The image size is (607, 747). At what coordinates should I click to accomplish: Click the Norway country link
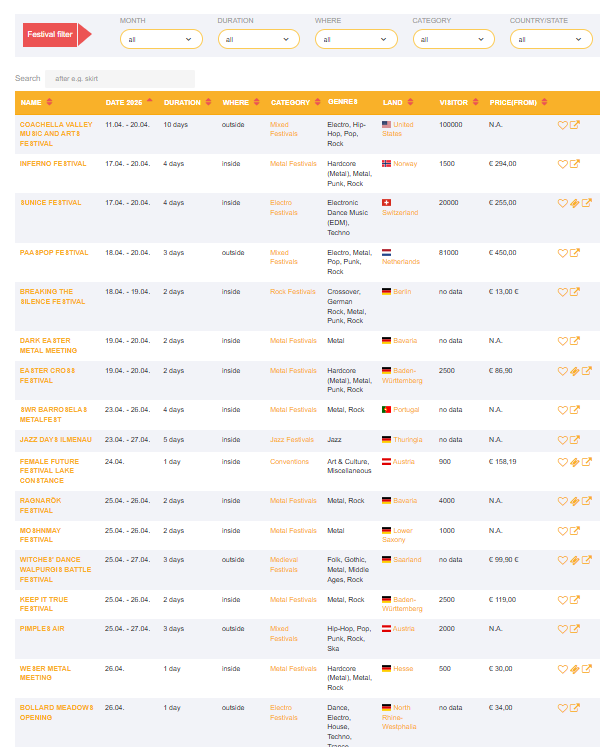pos(405,163)
